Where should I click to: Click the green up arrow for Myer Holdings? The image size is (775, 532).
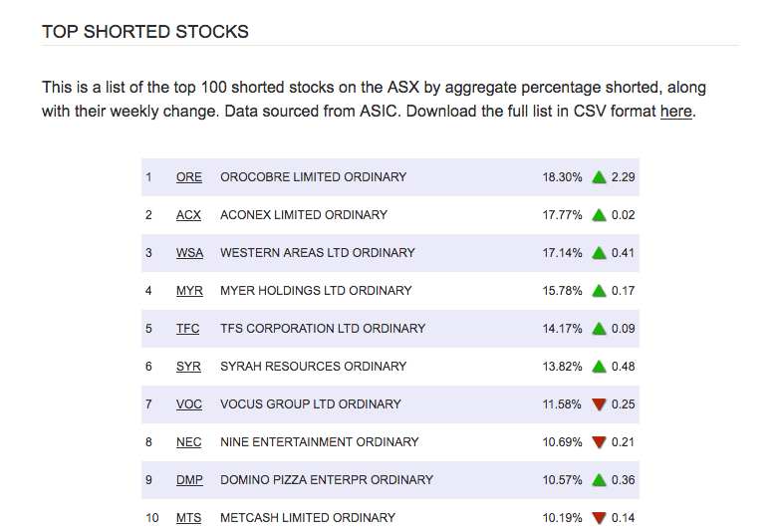point(599,291)
